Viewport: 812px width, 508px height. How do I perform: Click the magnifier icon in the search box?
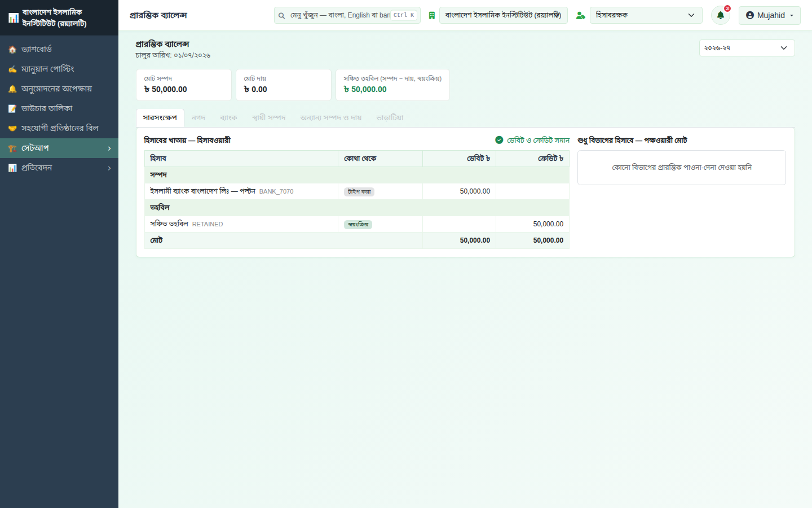click(281, 16)
